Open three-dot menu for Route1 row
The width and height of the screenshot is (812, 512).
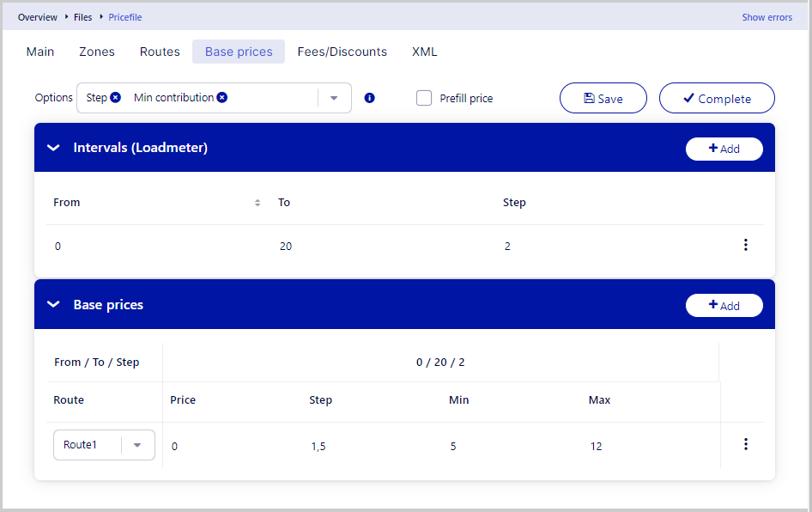tap(745, 444)
